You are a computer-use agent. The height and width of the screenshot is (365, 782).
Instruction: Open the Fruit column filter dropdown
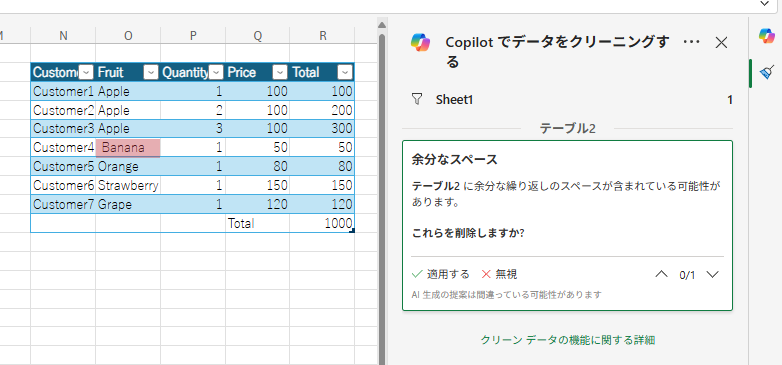point(151,73)
